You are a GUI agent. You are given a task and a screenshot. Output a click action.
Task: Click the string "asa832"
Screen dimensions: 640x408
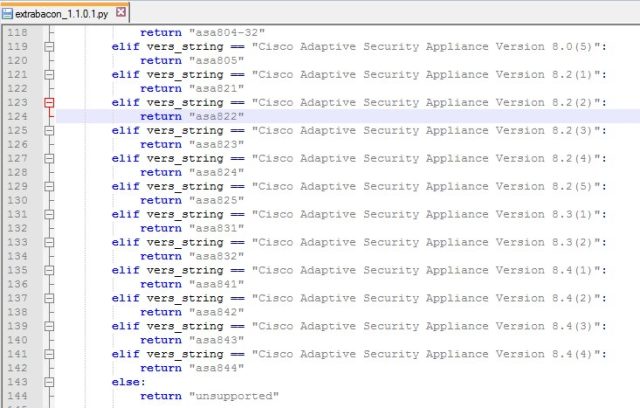point(216,256)
